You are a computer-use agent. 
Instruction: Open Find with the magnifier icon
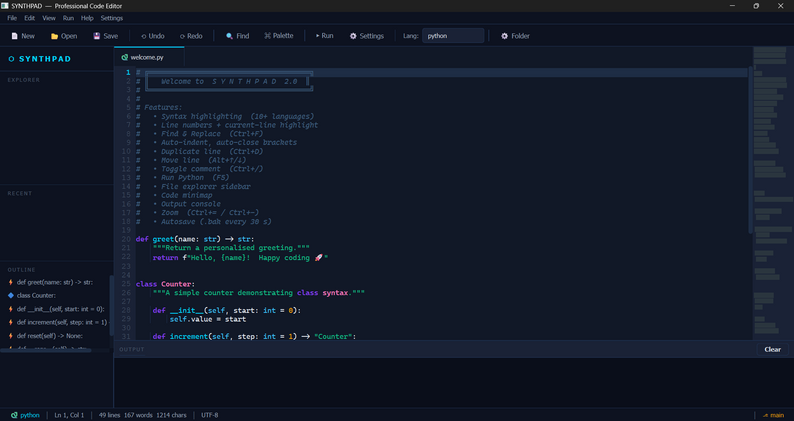click(x=237, y=36)
